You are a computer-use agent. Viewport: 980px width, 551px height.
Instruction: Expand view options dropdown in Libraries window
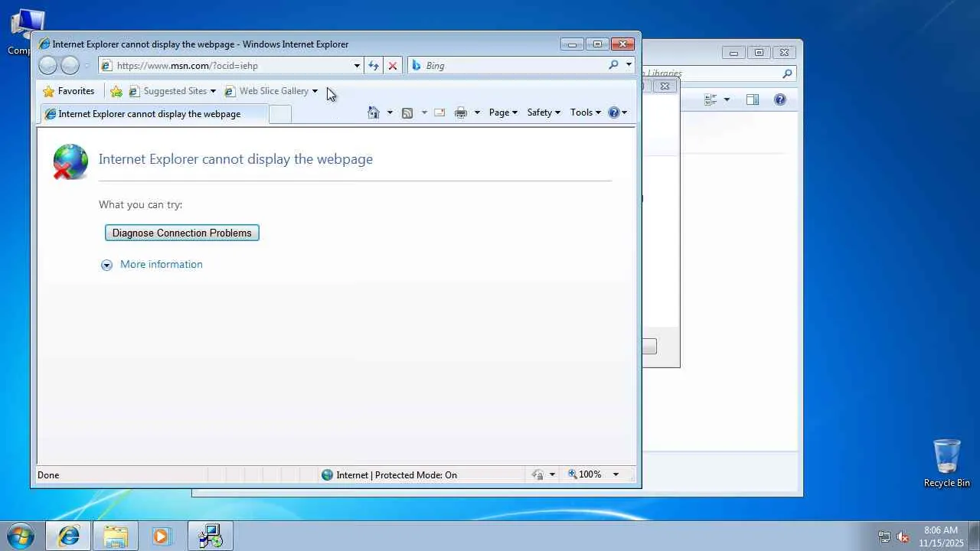tap(727, 99)
